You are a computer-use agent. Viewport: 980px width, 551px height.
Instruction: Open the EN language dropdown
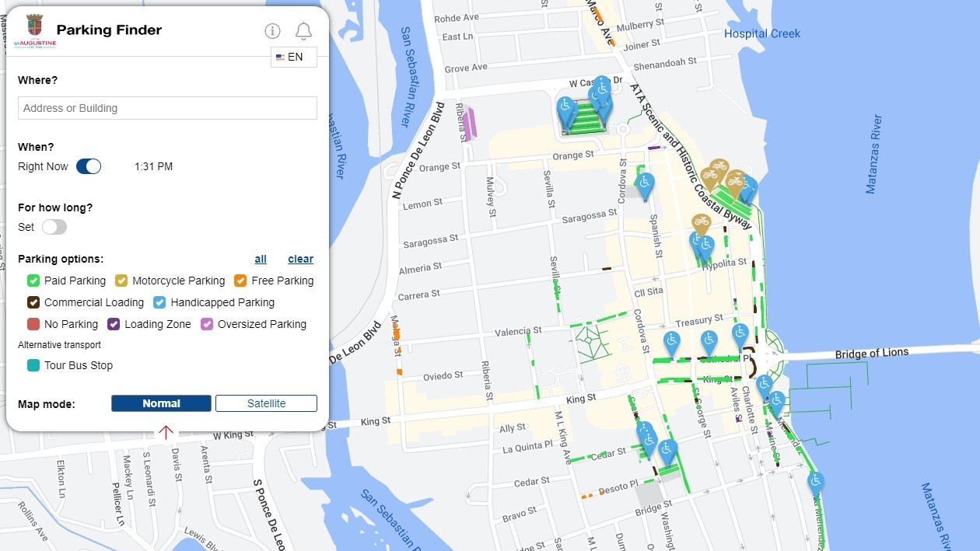click(x=294, y=57)
